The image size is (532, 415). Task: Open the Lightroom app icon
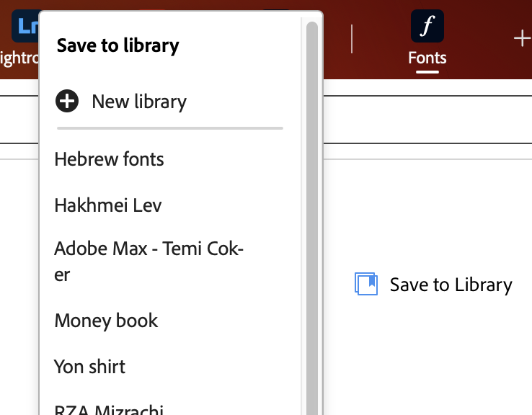pyautogui.click(x=25, y=26)
